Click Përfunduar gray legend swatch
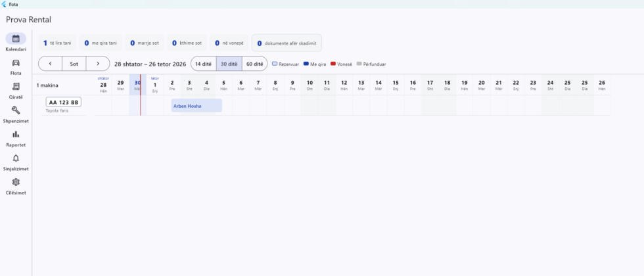Viewport: 644px width, 276px height. pyautogui.click(x=359, y=64)
